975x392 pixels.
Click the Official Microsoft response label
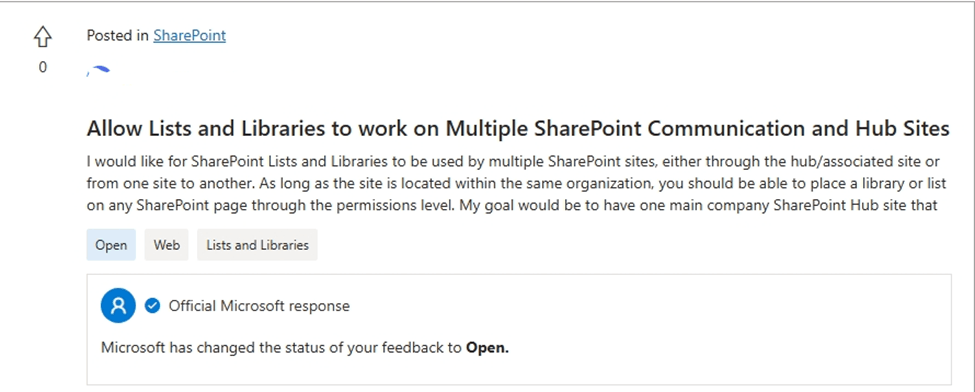[259, 306]
